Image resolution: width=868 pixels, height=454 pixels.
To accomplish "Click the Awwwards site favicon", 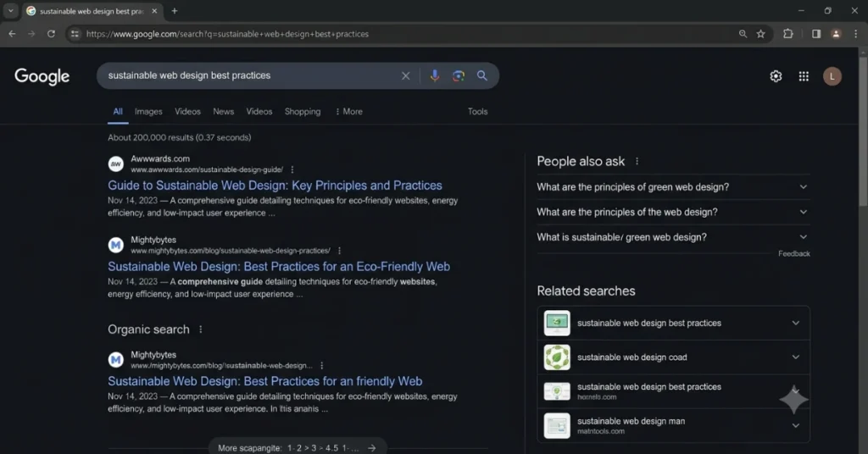I will point(115,163).
